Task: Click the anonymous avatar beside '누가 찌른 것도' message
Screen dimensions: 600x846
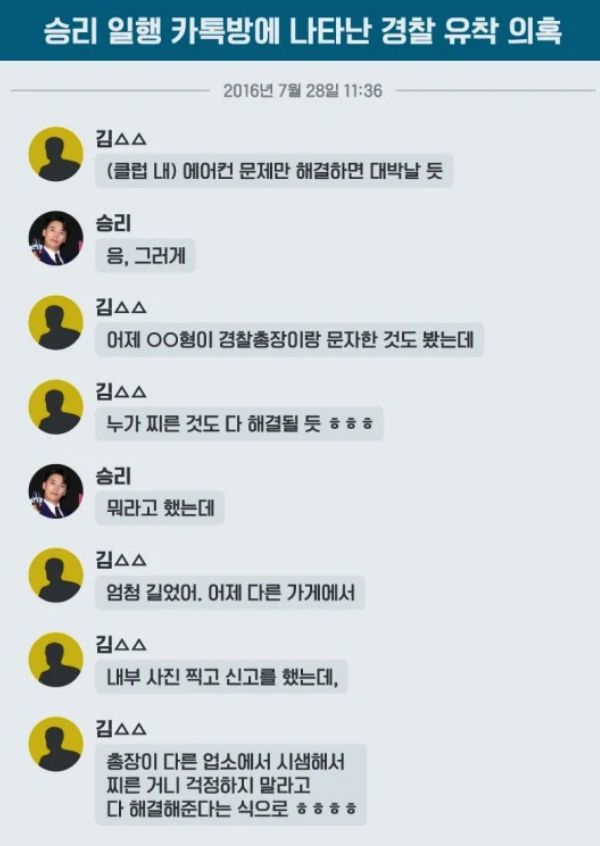Action: pyautogui.click(x=56, y=407)
